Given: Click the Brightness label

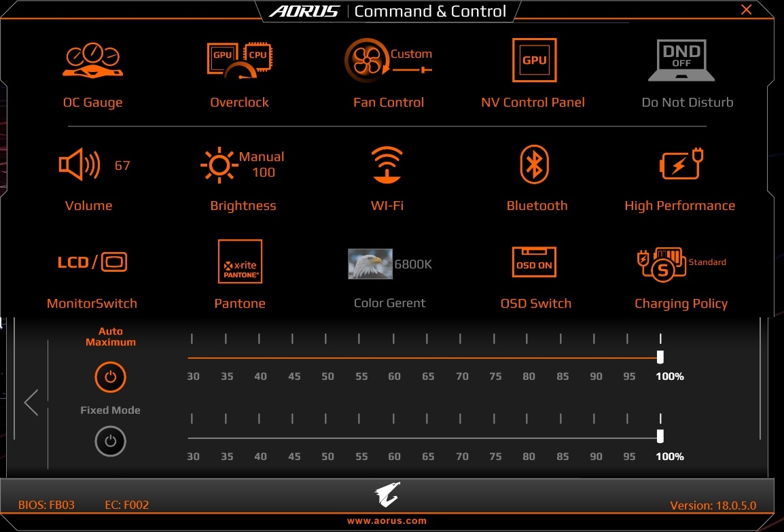Looking at the screenshot, I should [243, 206].
